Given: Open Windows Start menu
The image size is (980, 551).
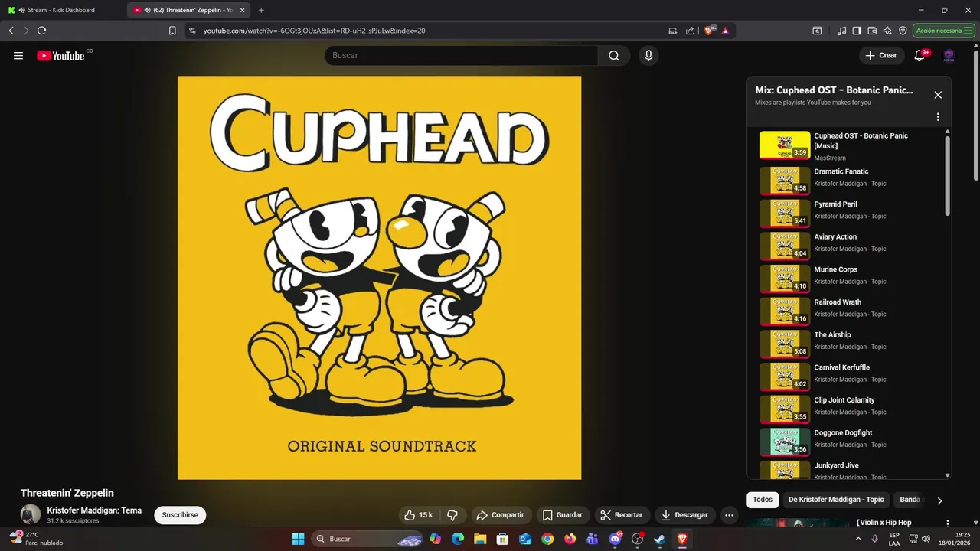Looking at the screenshot, I should [298, 539].
